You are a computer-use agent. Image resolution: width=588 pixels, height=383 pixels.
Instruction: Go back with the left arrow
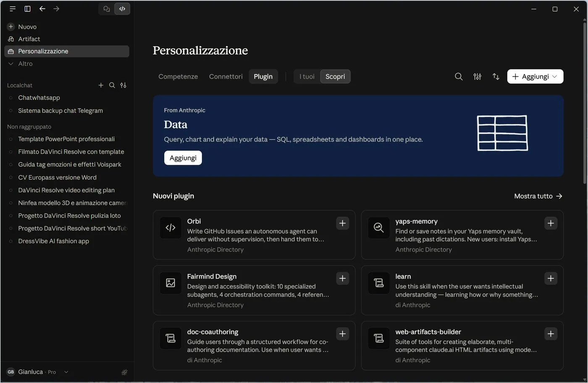click(x=42, y=9)
